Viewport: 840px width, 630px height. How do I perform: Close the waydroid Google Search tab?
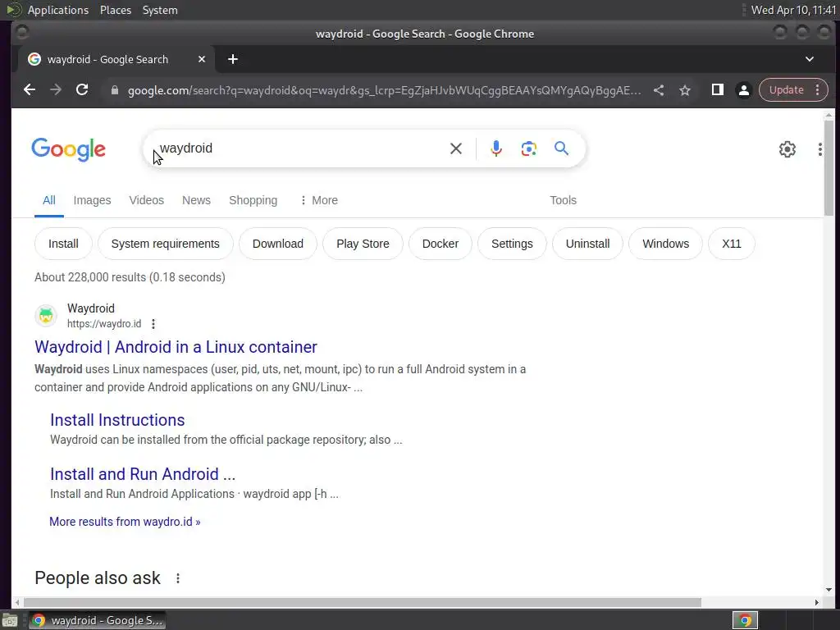[x=202, y=59]
